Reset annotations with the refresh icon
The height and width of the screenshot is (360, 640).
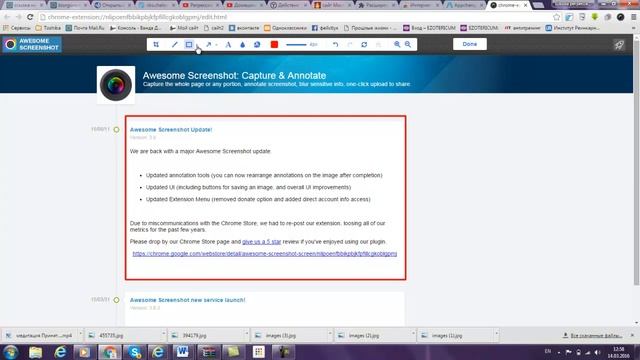364,44
